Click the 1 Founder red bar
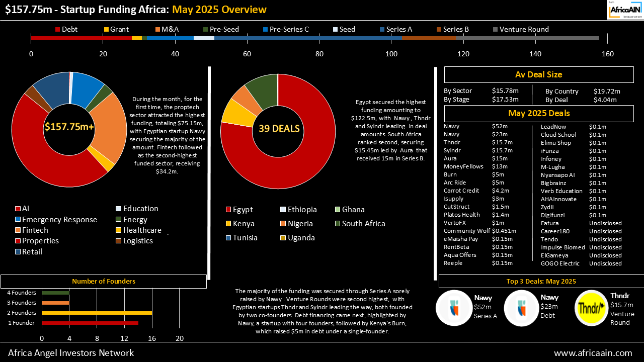The height and width of the screenshot is (362, 644). [x=90, y=323]
